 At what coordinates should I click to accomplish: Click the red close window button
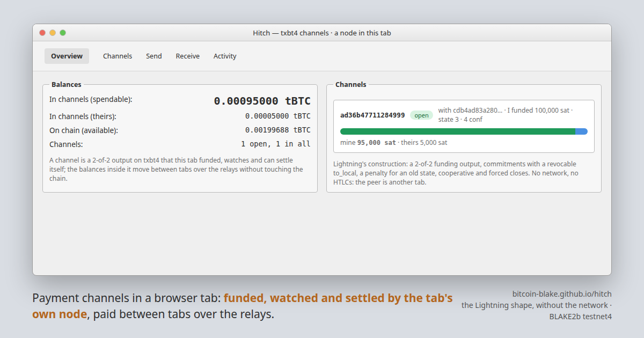coord(42,33)
